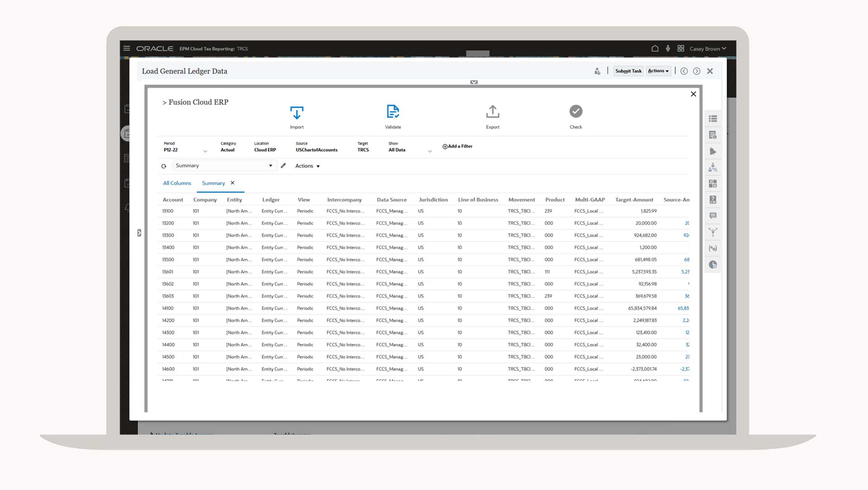Expand the Show All Data dropdown
This screenshot has width=868, height=490.
429,151
